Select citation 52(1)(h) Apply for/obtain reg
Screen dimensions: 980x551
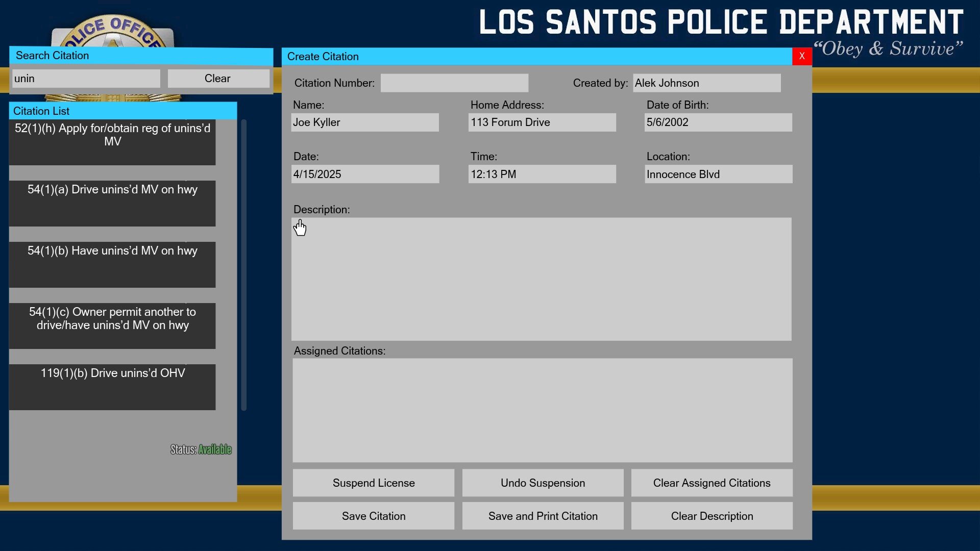112,142
